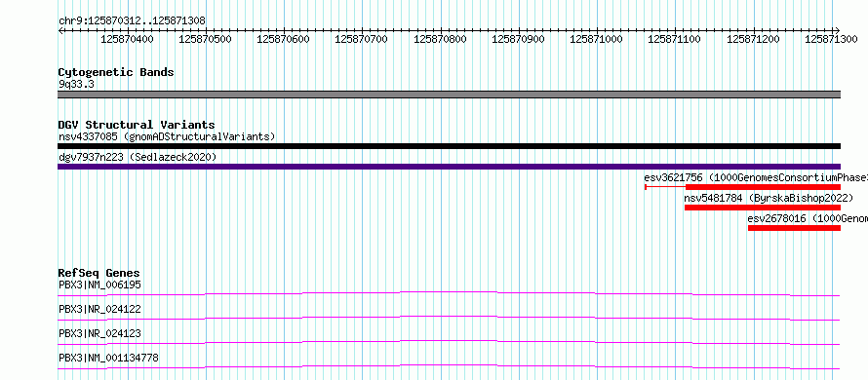This screenshot has height=380, width=868.
Task: Select the magenta PBX3|NM_006195 intron line
Action: click(x=449, y=293)
